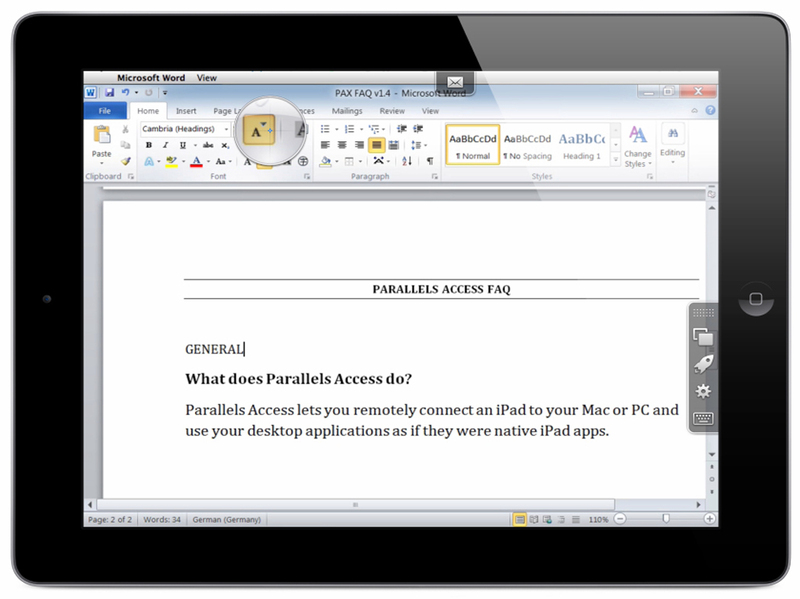Expand the Styles gallery More arrow
The height and width of the screenshot is (599, 800).
pyautogui.click(x=616, y=160)
